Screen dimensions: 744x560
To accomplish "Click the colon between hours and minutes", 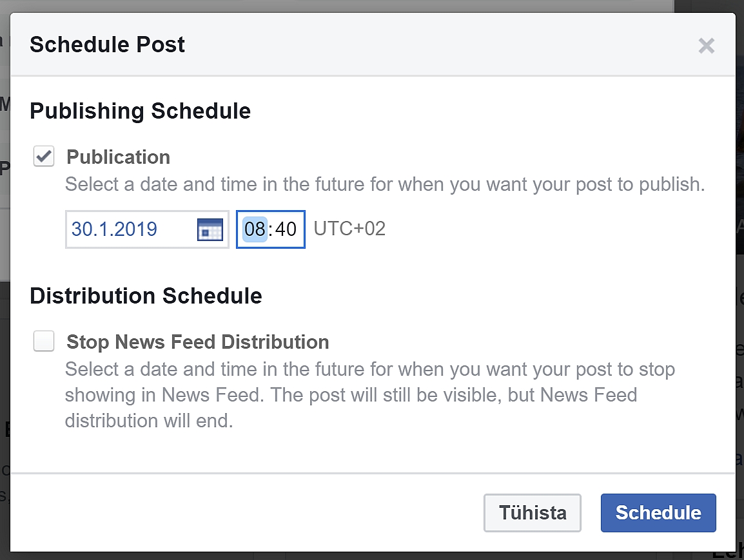I will click(271, 229).
